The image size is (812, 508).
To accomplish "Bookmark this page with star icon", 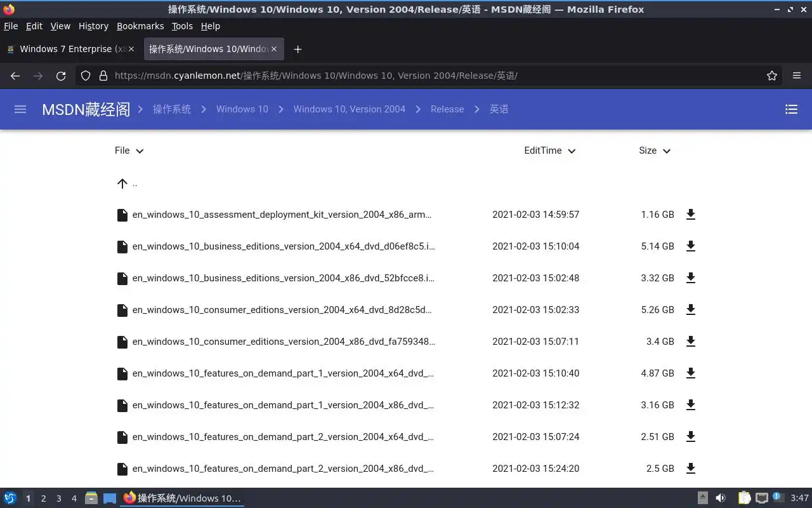I will (x=772, y=76).
